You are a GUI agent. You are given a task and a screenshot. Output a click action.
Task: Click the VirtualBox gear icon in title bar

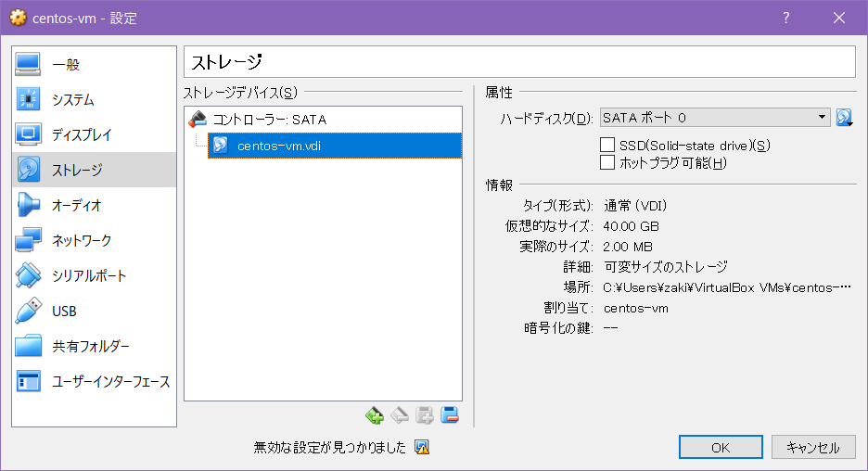pyautogui.click(x=18, y=18)
